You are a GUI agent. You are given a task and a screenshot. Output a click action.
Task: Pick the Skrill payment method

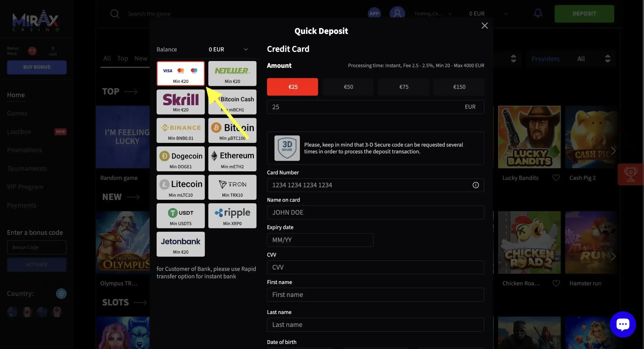click(x=181, y=102)
